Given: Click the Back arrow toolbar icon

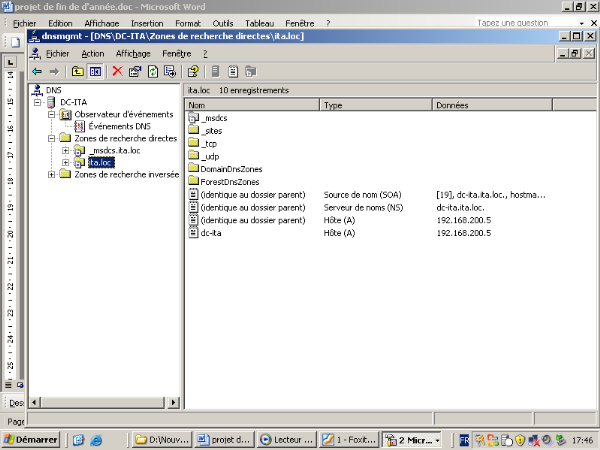Looking at the screenshot, I should point(37,71).
